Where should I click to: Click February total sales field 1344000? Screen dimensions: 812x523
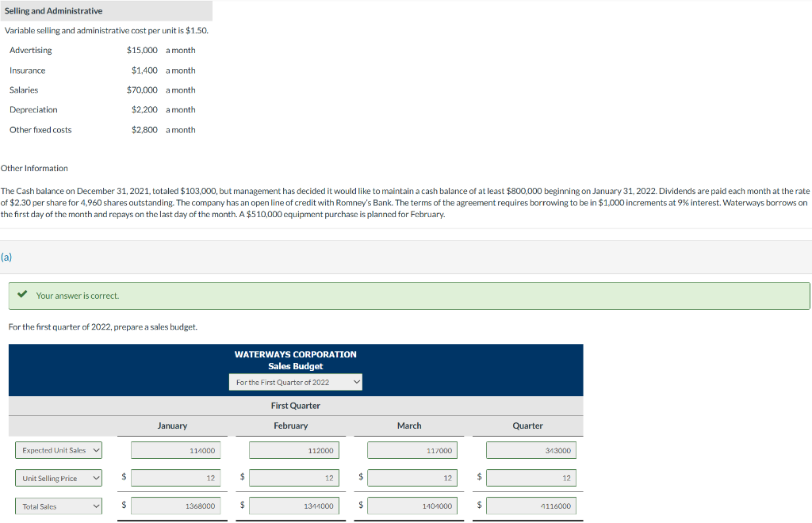click(x=294, y=506)
